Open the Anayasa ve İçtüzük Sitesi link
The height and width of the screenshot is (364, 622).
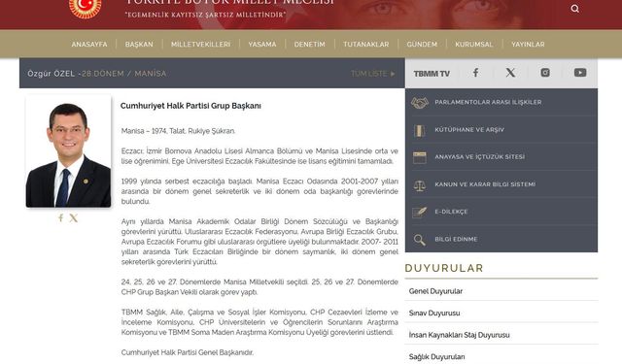(x=479, y=157)
